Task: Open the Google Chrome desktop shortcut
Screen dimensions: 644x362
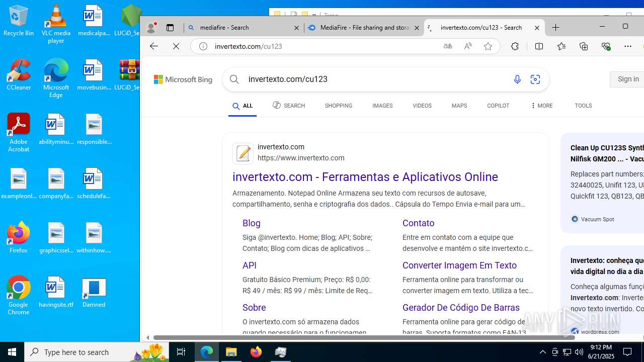Action: click(19, 296)
